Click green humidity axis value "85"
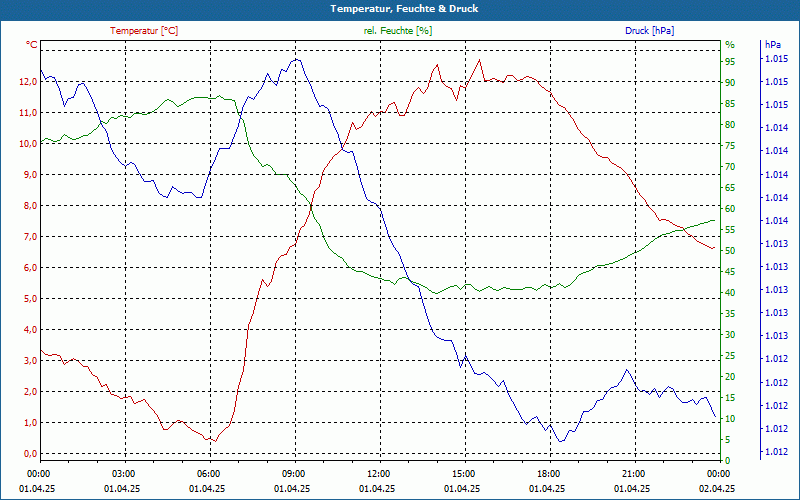800x500 pixels. click(x=730, y=104)
